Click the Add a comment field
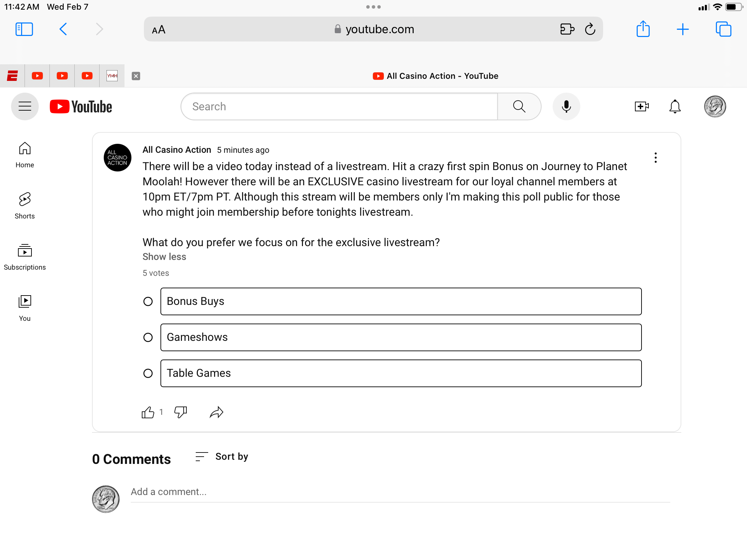747x560 pixels. [x=400, y=492]
